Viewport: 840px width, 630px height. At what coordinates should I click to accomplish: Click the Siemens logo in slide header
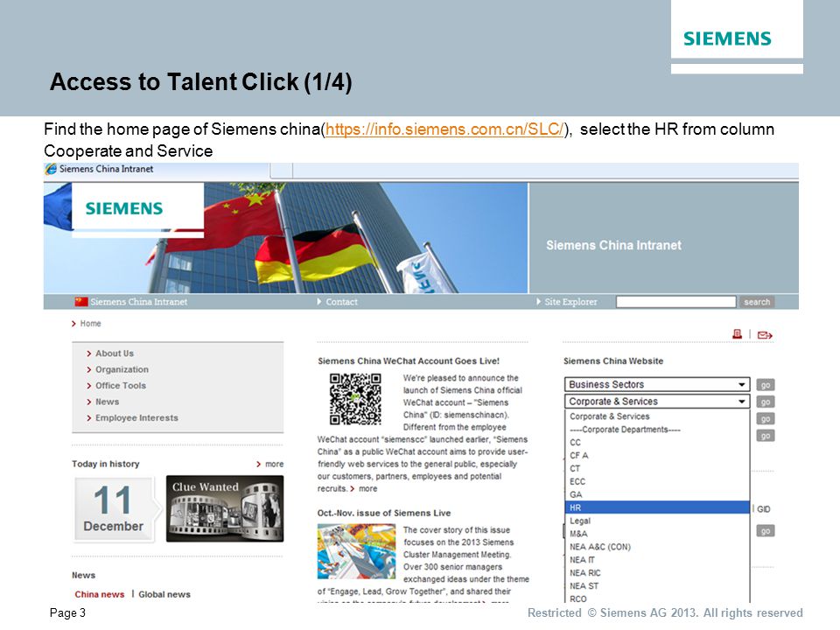(727, 38)
